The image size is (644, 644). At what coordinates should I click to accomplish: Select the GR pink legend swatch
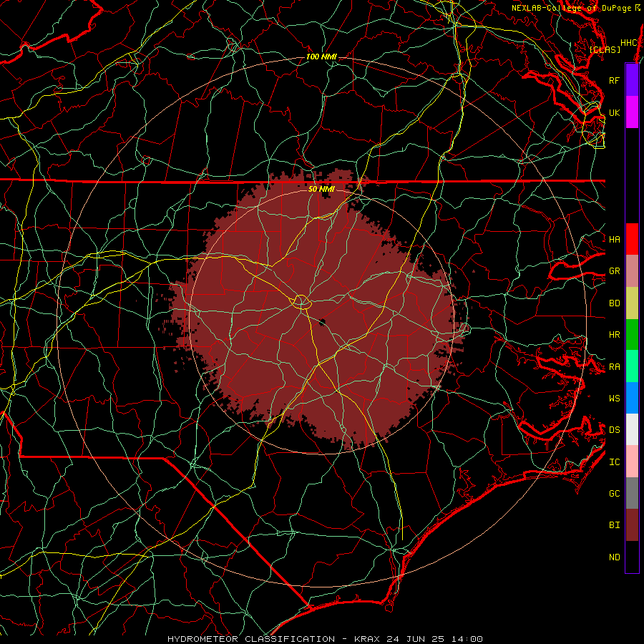click(x=632, y=270)
